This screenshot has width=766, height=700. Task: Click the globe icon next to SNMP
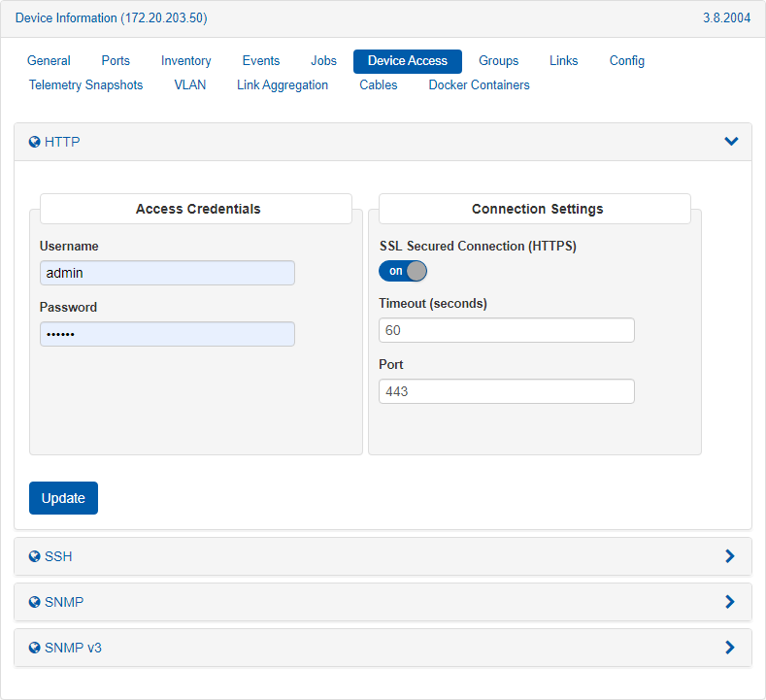pos(35,602)
